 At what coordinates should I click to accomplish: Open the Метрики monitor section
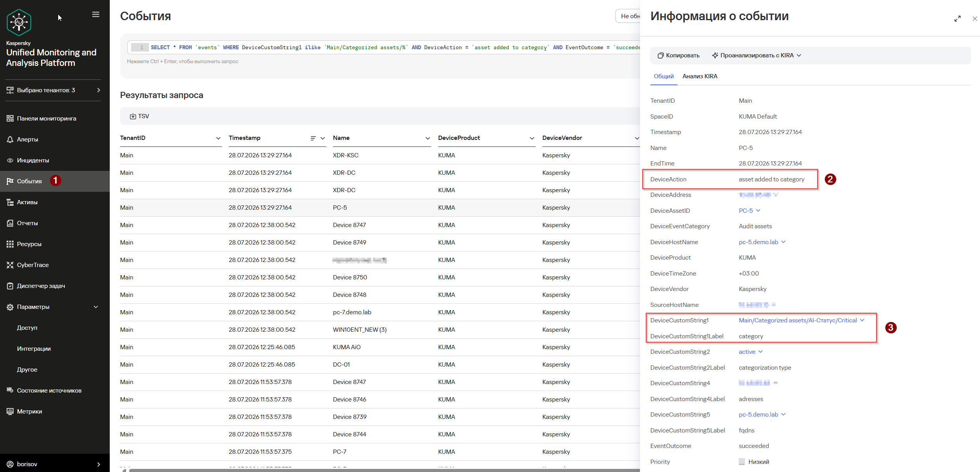29,412
